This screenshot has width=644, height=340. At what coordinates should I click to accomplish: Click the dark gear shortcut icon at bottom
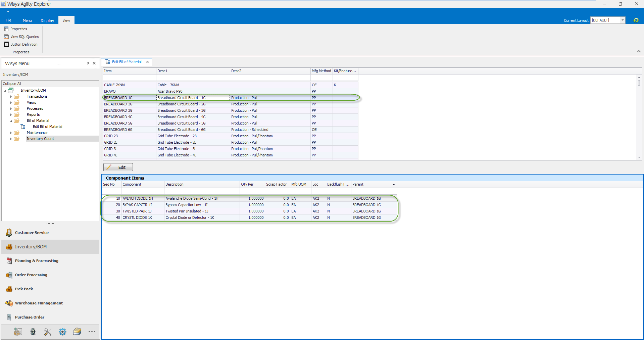(x=33, y=332)
